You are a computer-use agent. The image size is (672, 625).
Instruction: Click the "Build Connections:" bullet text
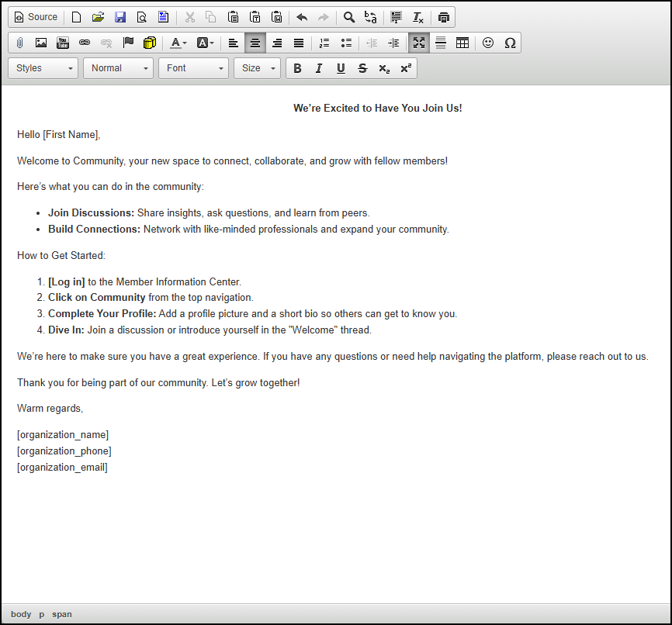95,230
